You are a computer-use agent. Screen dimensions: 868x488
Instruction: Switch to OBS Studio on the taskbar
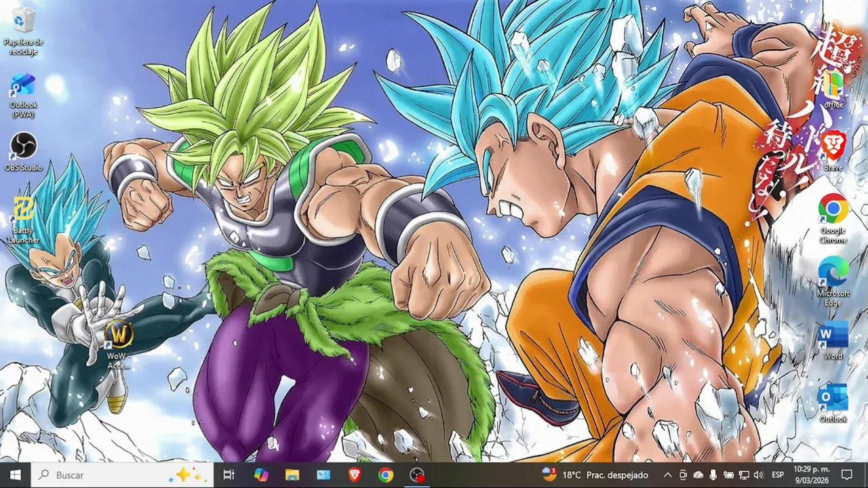point(416,474)
